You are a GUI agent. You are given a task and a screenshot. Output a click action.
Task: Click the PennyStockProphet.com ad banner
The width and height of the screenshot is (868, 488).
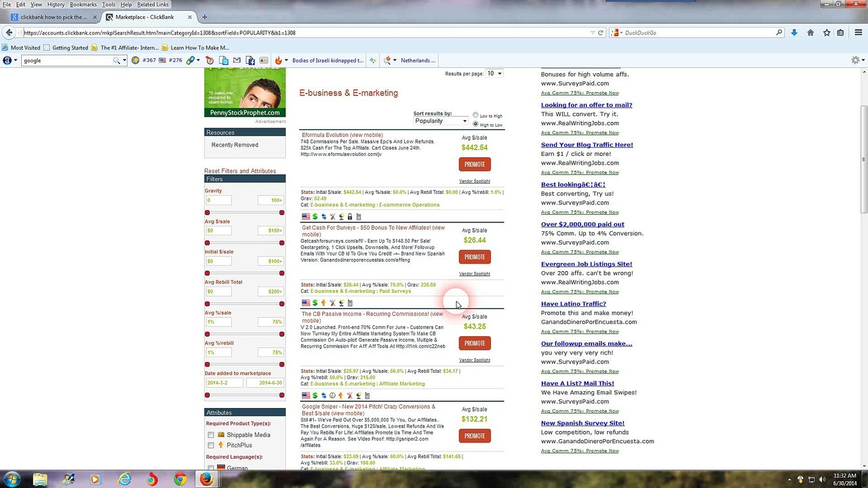(x=245, y=93)
